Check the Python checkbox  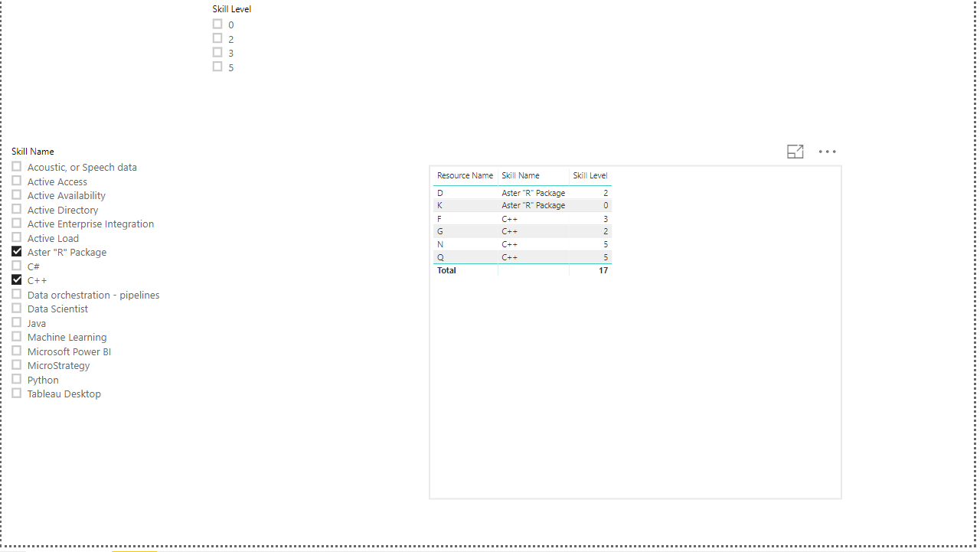click(x=17, y=379)
